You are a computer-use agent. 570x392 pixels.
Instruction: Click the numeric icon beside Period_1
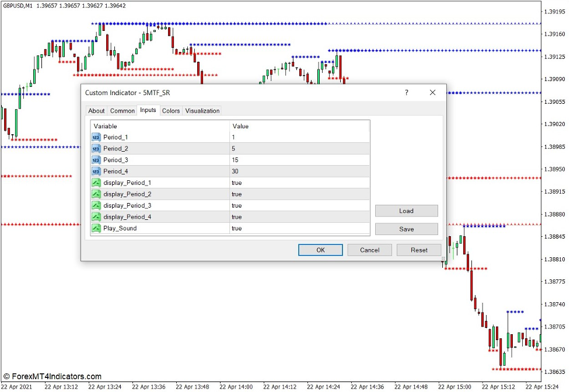[x=96, y=137]
